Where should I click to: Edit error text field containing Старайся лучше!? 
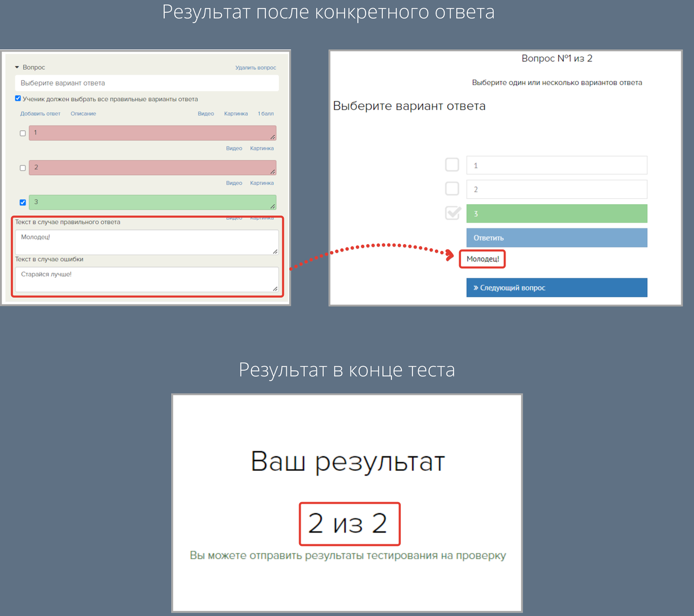[x=147, y=279]
